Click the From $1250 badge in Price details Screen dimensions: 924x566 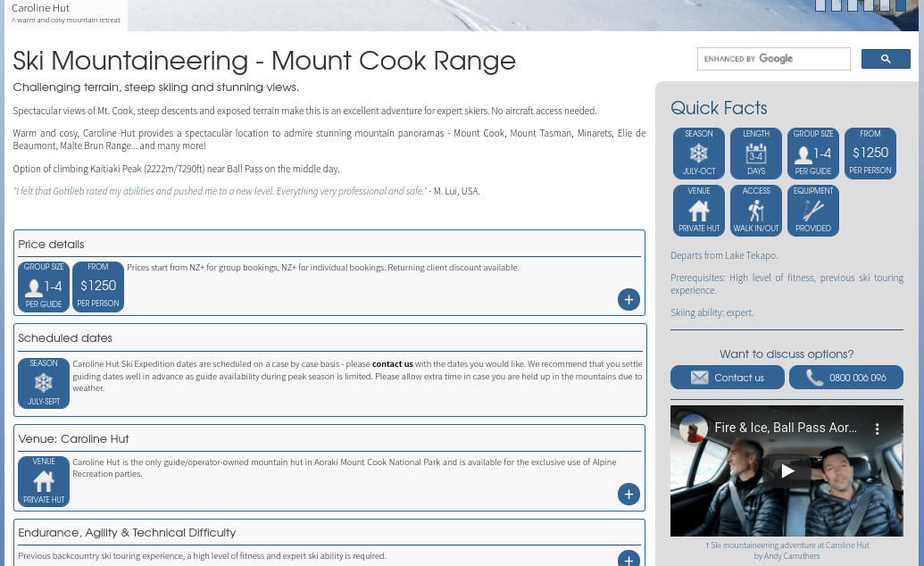coord(98,287)
